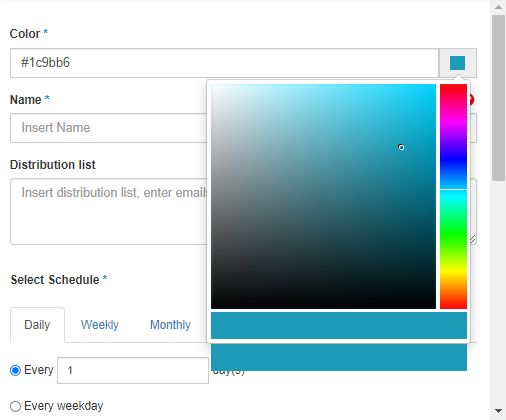Switch to the Daily schedule tab
Viewport: 506px width, 420px height.
point(37,325)
